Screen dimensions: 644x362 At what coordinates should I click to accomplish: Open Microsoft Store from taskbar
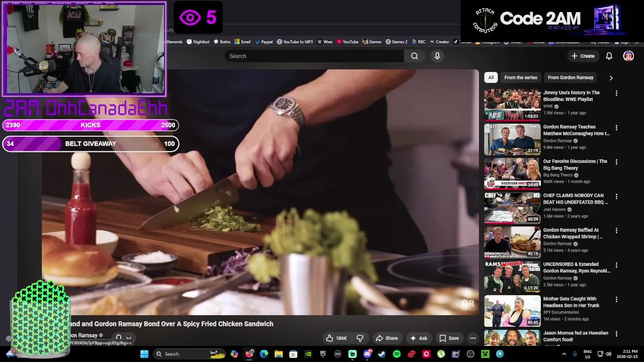(x=293, y=354)
